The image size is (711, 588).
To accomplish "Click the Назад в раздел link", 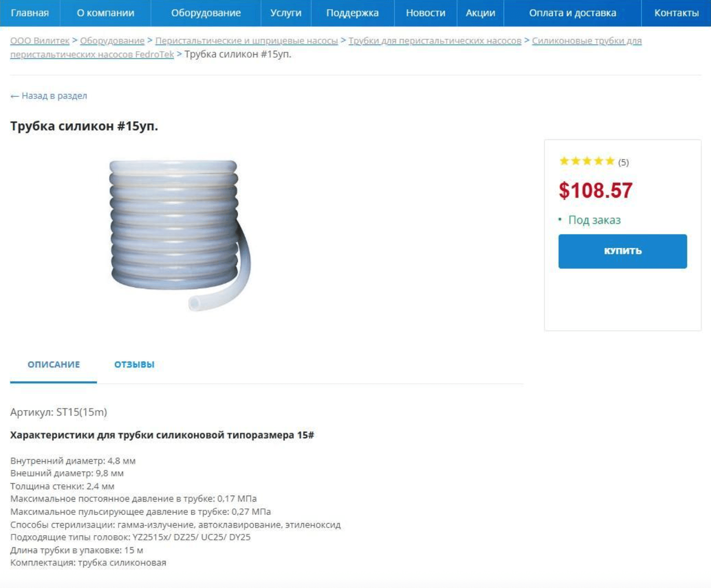I will (49, 96).
